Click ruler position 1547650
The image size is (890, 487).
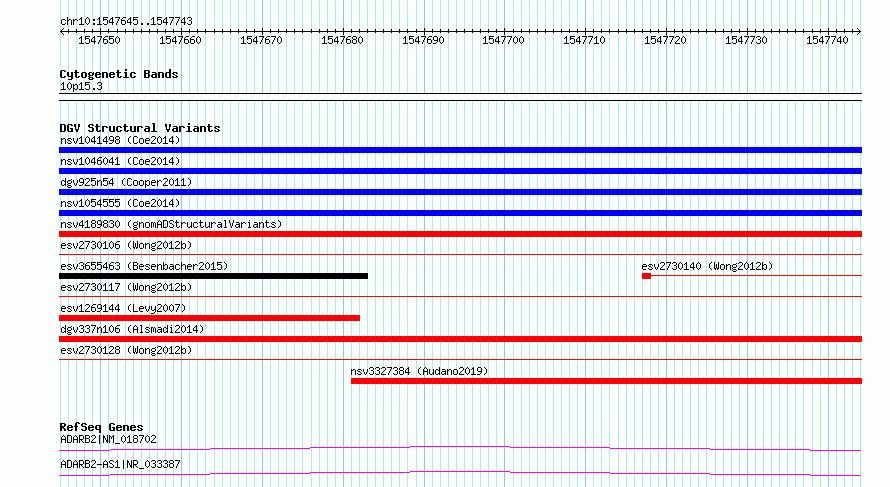tap(99, 40)
